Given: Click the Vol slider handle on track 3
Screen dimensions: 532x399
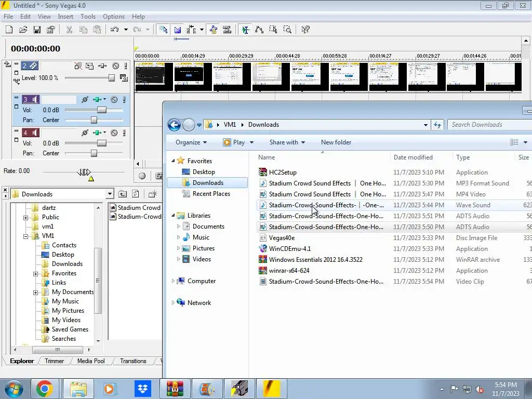Looking at the screenshot, I should 102,110.
